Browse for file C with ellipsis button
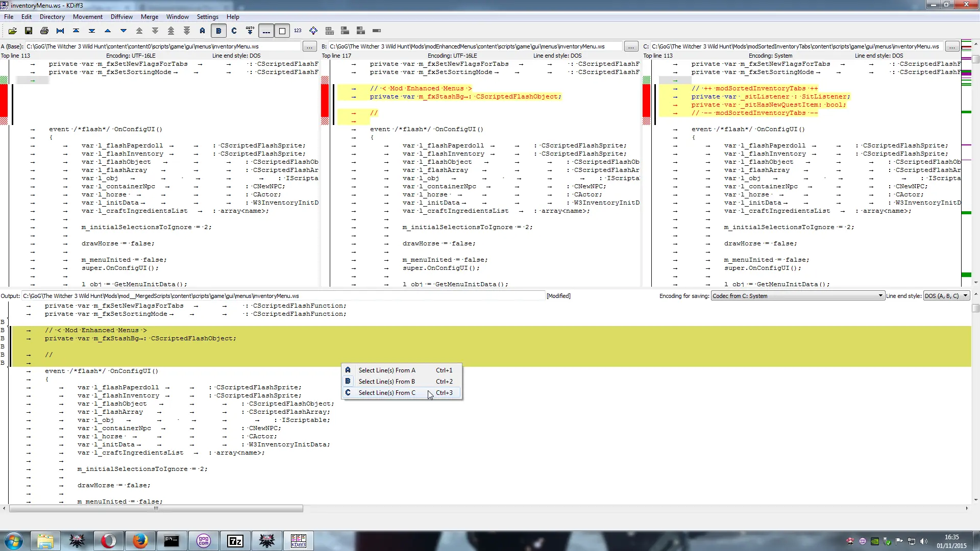980x551 pixels. (x=952, y=46)
